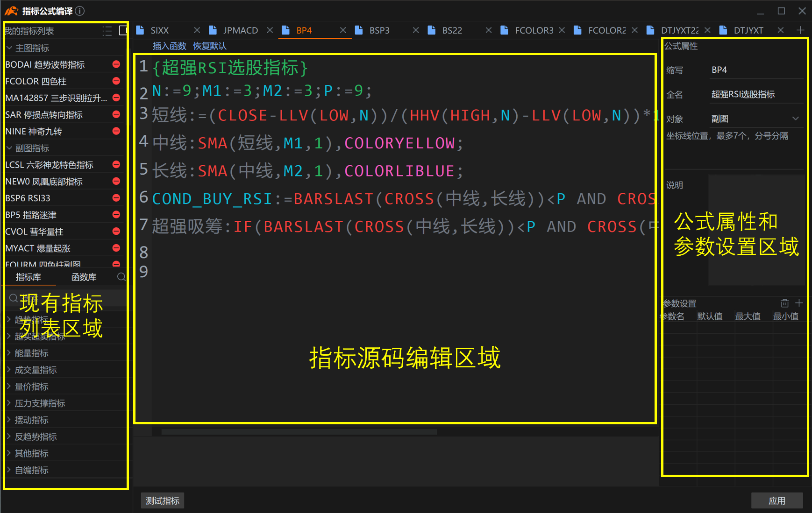Open the 对象 dropdown showing 副图
This screenshot has height=513, width=812.
[x=755, y=119]
